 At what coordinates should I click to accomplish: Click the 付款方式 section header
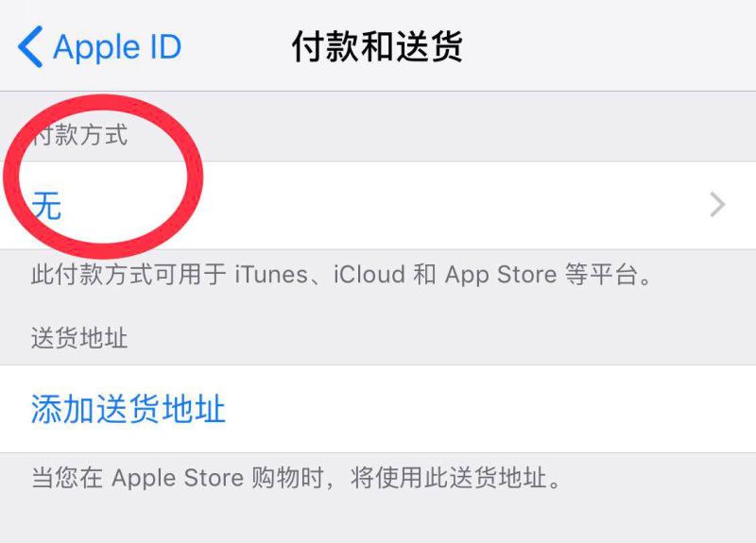coord(80,134)
